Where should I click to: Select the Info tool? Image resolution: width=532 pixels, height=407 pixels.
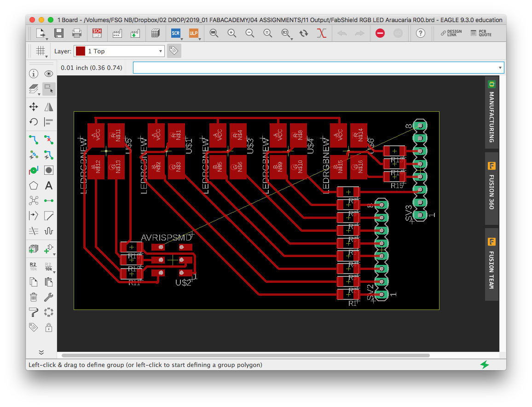33,74
